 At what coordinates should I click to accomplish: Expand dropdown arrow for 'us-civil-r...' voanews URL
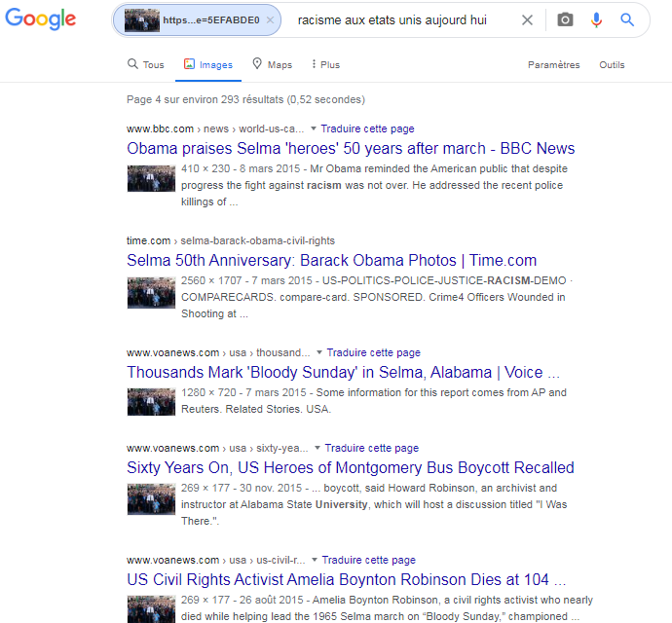(315, 560)
